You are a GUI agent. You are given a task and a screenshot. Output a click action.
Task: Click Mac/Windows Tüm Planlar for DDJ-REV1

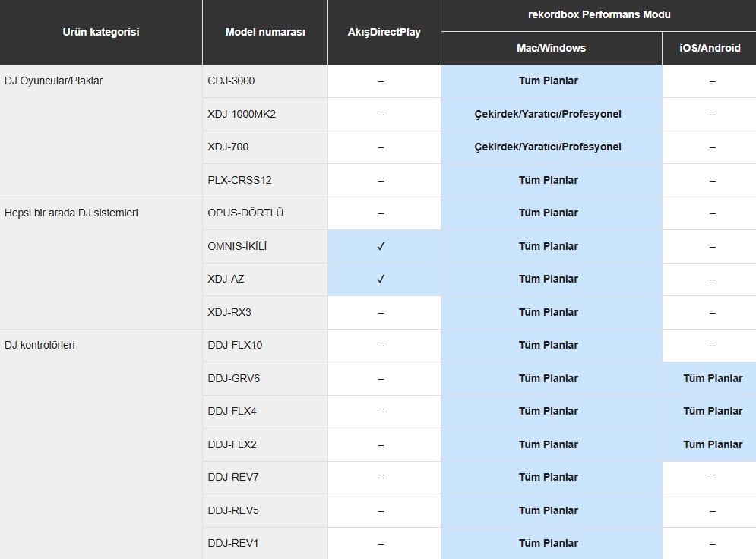tap(549, 543)
